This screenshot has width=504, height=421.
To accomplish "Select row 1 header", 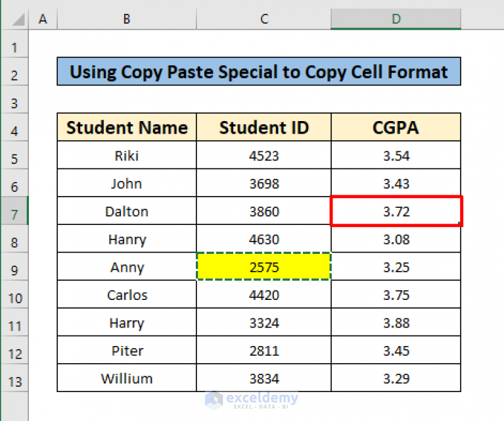I will 14,44.
